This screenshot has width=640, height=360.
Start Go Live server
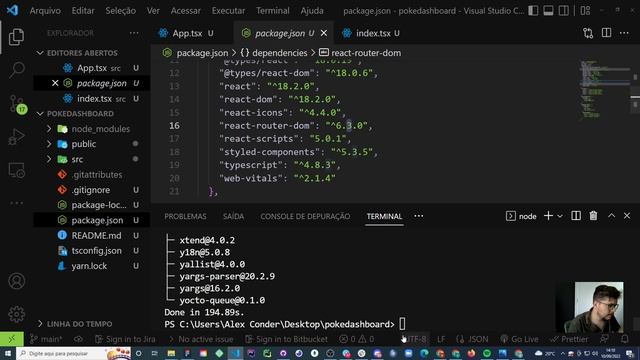519,339
